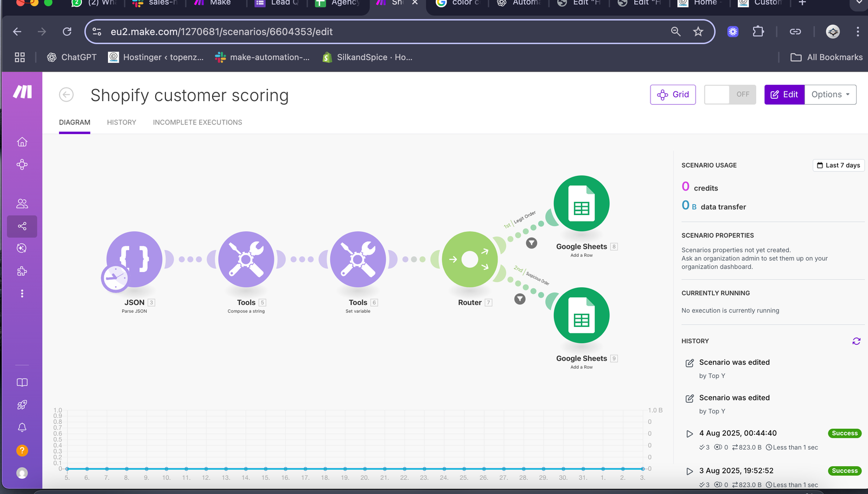Expand the Options dropdown
The image size is (868, 494).
click(x=830, y=94)
